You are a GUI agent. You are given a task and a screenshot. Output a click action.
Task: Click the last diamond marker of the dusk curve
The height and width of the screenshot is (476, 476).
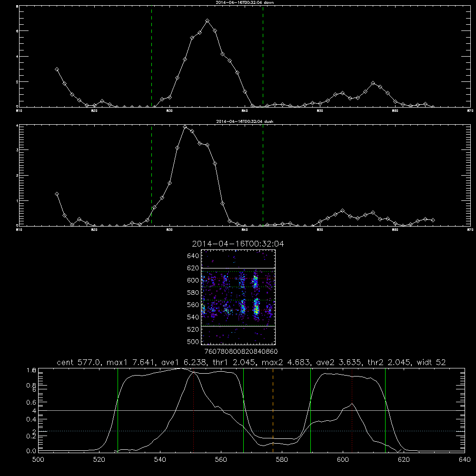433,220
